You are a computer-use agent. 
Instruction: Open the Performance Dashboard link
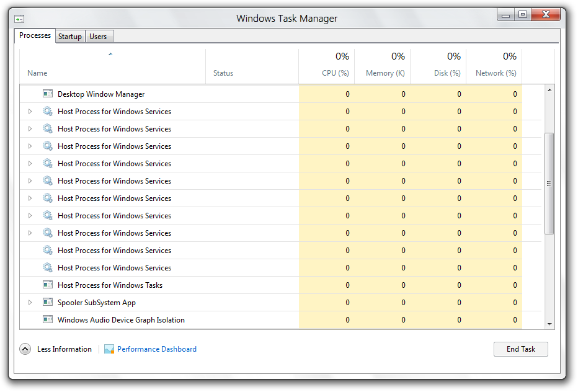click(157, 349)
